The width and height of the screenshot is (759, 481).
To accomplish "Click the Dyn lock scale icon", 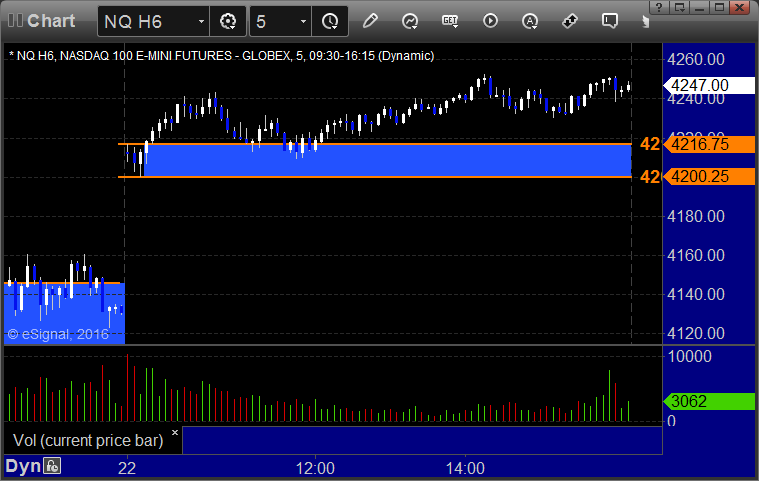I will pos(52,466).
